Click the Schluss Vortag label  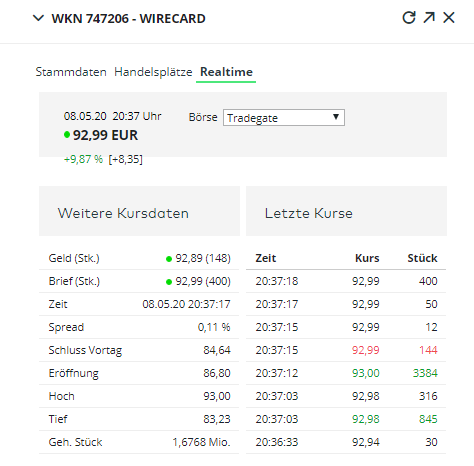[85, 350]
